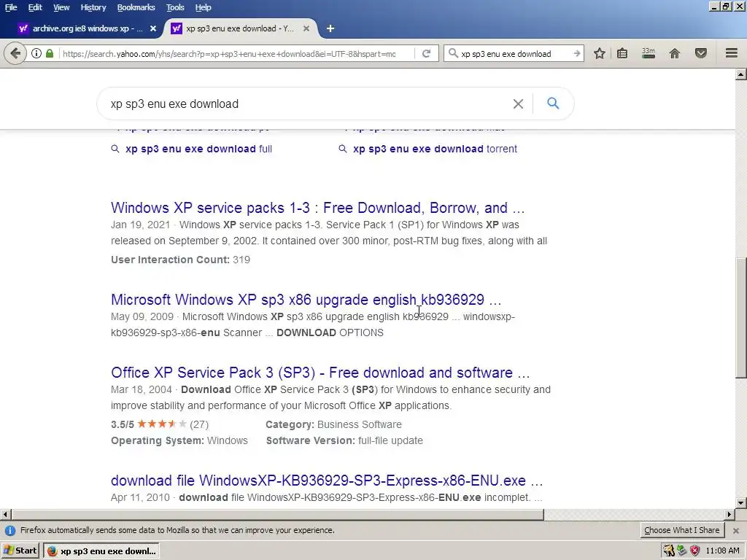The image size is (747, 560).
Task: Select the xp sp3 enu exe download tab
Action: (240, 28)
